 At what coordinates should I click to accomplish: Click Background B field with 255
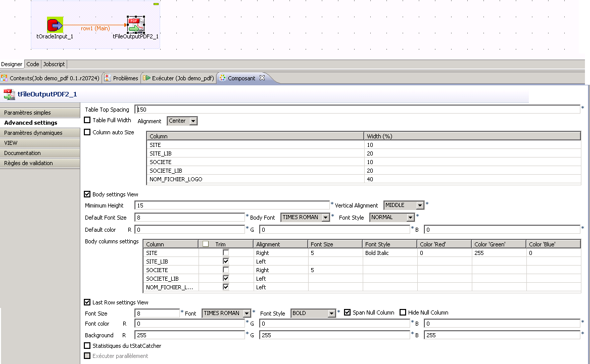(502, 335)
